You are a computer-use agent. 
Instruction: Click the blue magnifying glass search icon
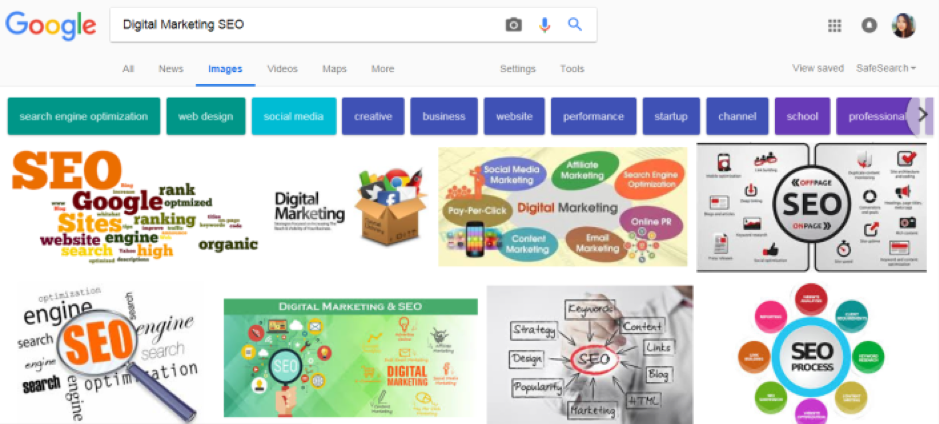[575, 25]
